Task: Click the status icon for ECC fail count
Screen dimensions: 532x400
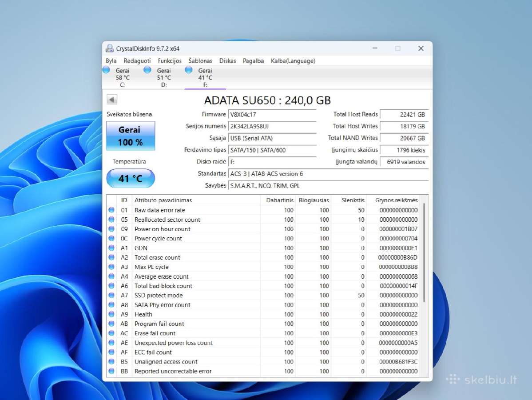Action: coord(111,352)
